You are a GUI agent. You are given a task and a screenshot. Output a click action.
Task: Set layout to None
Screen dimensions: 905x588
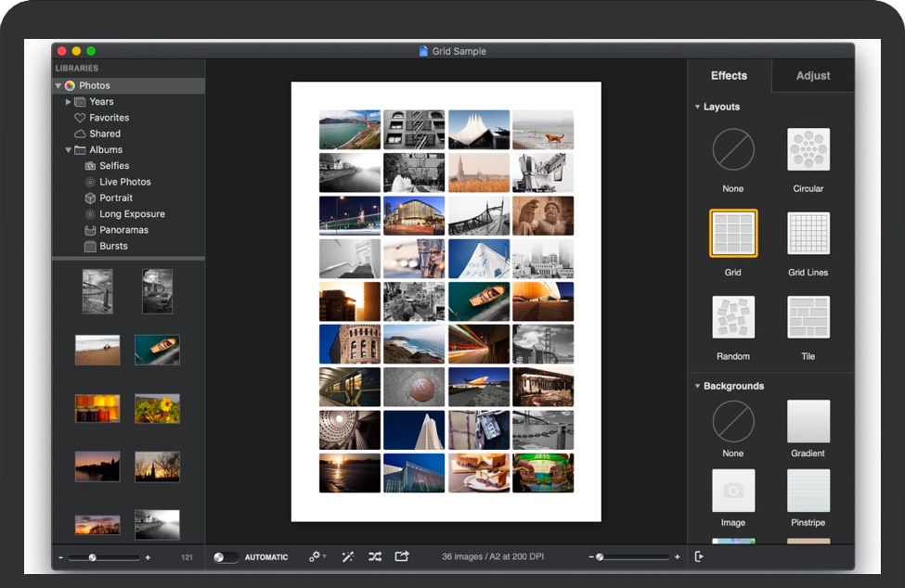point(732,149)
